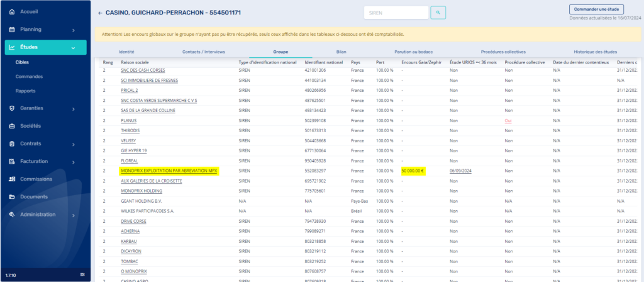Open SAS DE LA GRANDE COLLINE link
The width and height of the screenshot is (644, 282).
148,111
